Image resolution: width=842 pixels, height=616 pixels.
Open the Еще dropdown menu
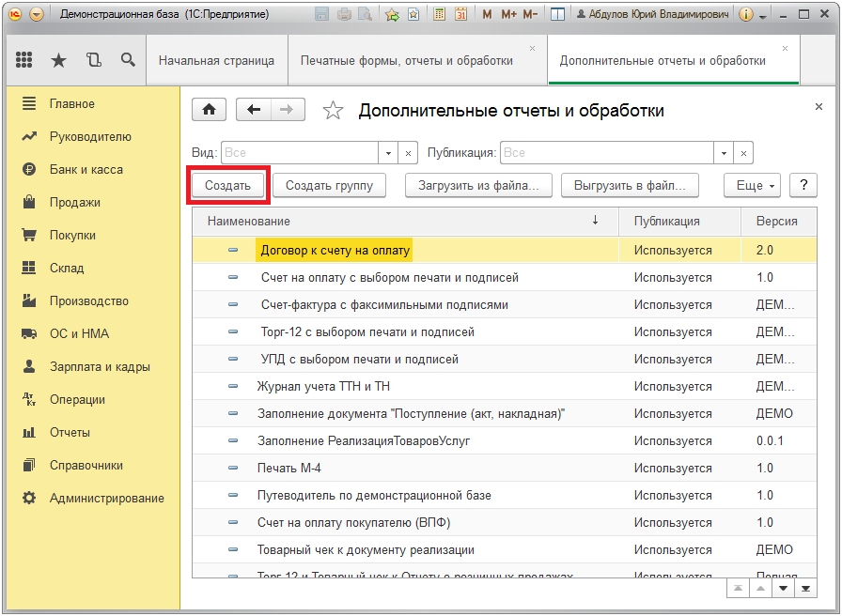[753, 185]
